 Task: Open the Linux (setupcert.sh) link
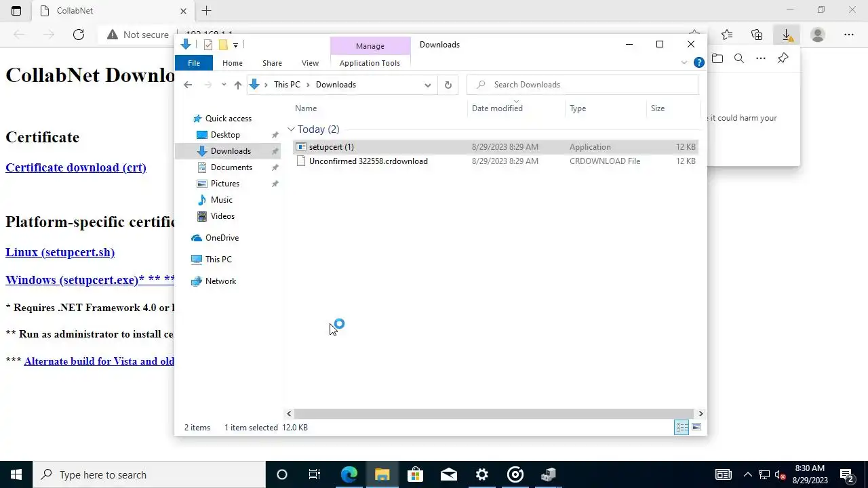pos(60,252)
